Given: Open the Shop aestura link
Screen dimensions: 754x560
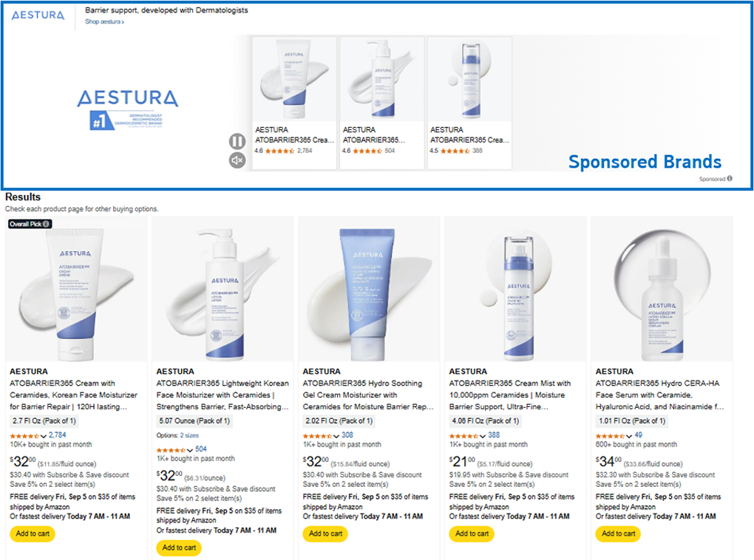Looking at the screenshot, I should [x=104, y=21].
